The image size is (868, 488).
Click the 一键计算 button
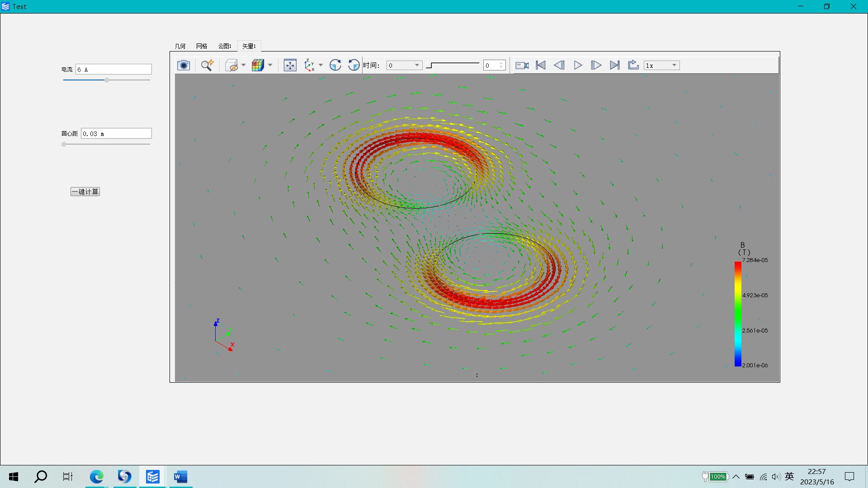point(85,192)
